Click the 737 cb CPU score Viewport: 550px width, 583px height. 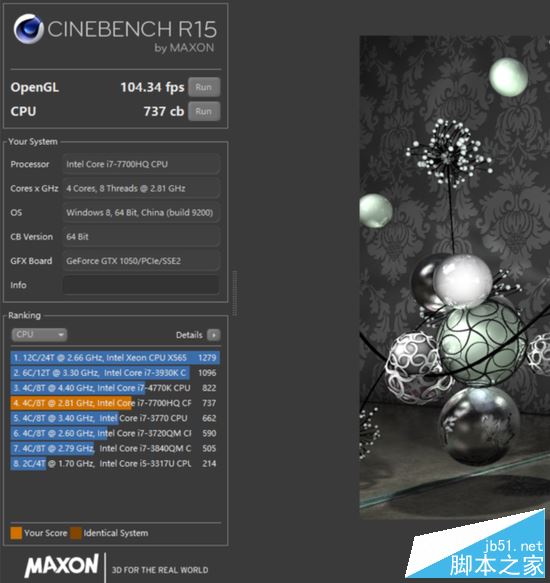[x=164, y=111]
